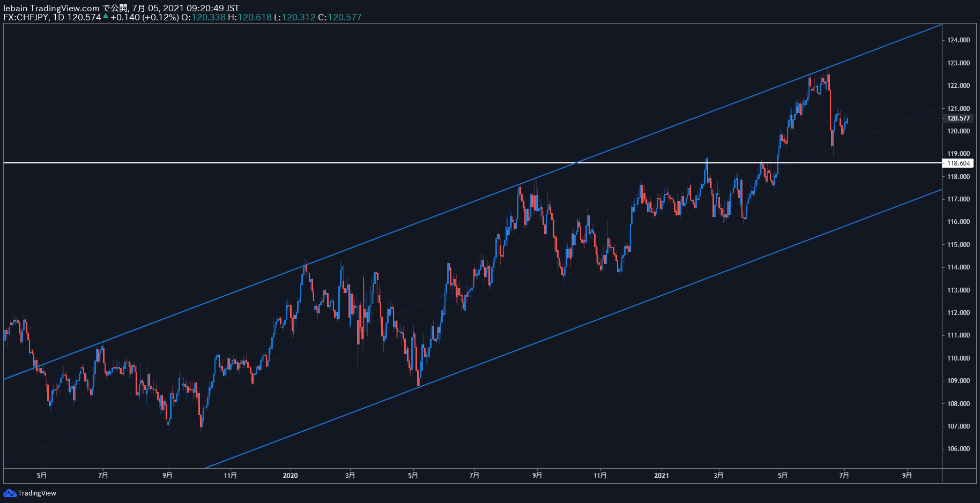The image size is (980, 503).
Task: Click the publish timestamp 09:20:49 JST
Action: click(213, 8)
